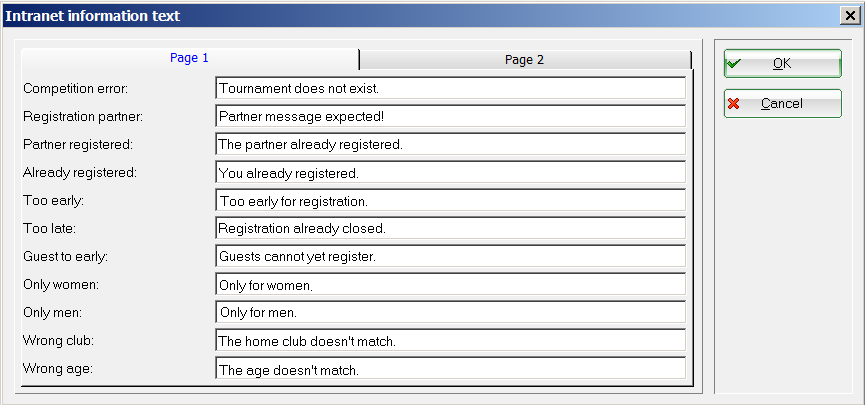Switch to the Page 2 tab
The width and height of the screenshot is (865, 405).
pyautogui.click(x=525, y=59)
